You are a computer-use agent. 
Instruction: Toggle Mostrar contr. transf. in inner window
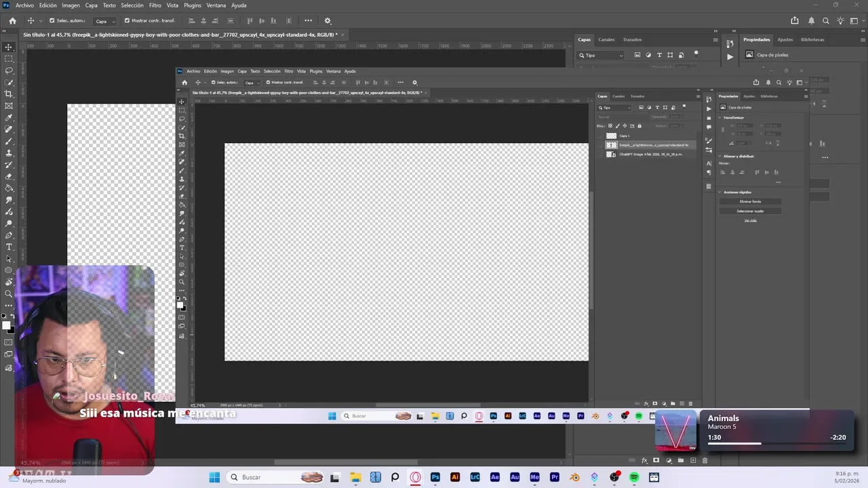pyautogui.click(x=268, y=83)
